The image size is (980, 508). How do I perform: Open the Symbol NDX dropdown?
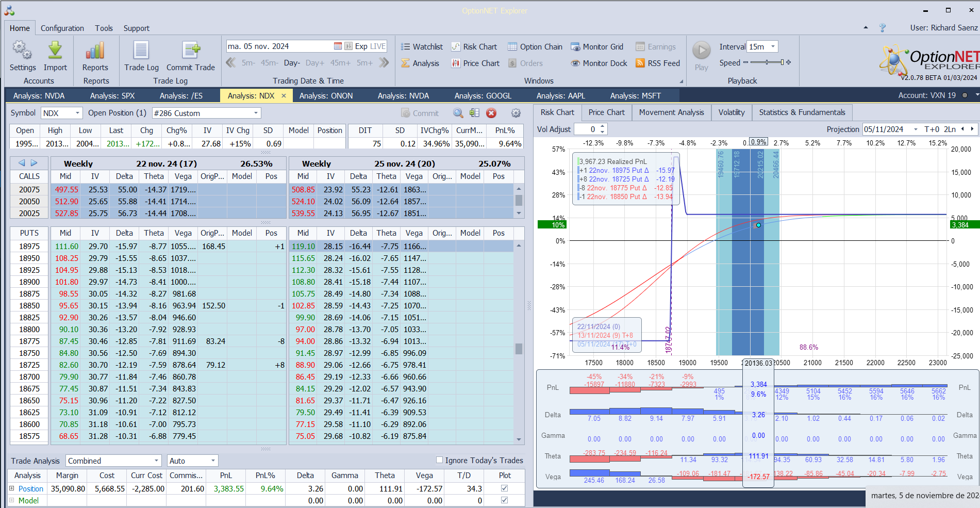click(77, 113)
